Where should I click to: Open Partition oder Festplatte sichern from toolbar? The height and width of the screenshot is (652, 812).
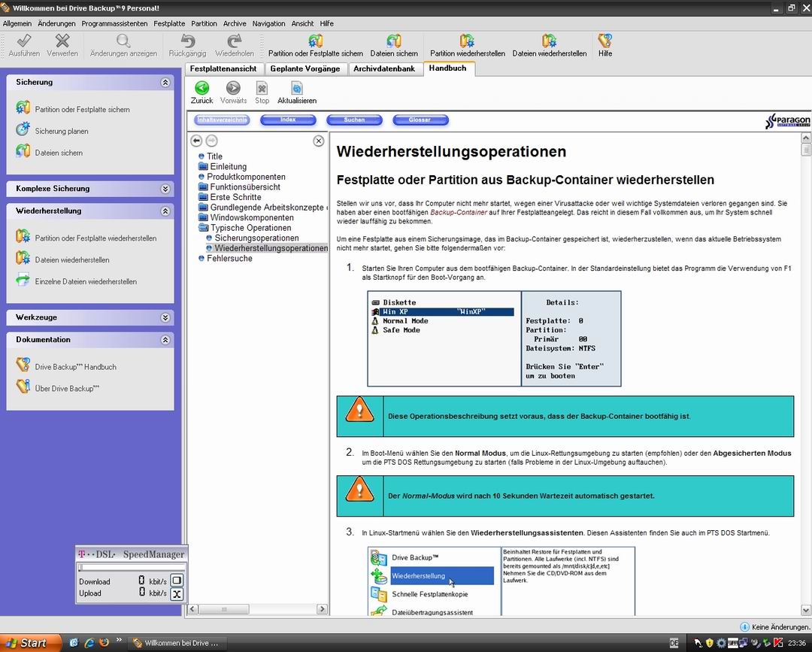click(315, 41)
